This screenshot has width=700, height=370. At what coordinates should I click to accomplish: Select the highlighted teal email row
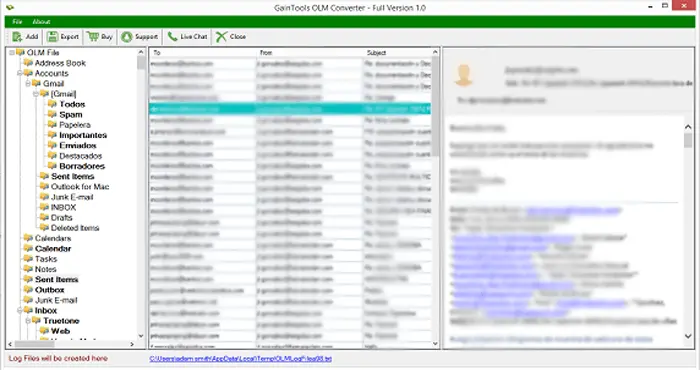(290, 108)
